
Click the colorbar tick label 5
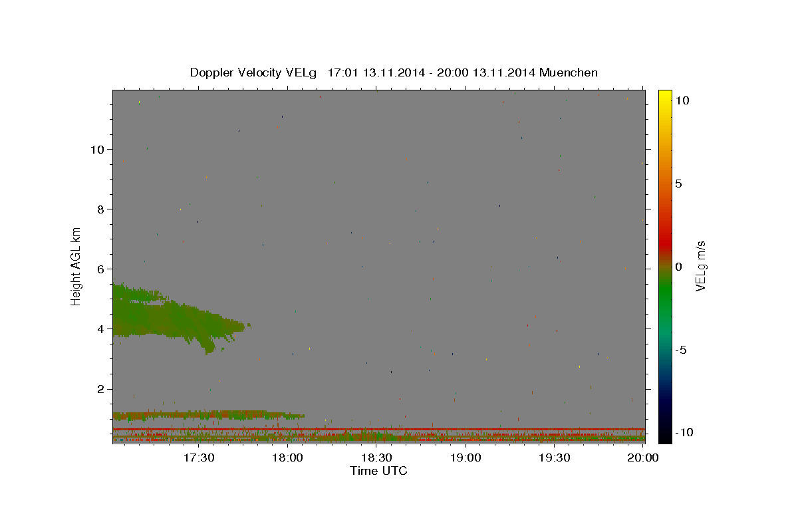tap(678, 184)
